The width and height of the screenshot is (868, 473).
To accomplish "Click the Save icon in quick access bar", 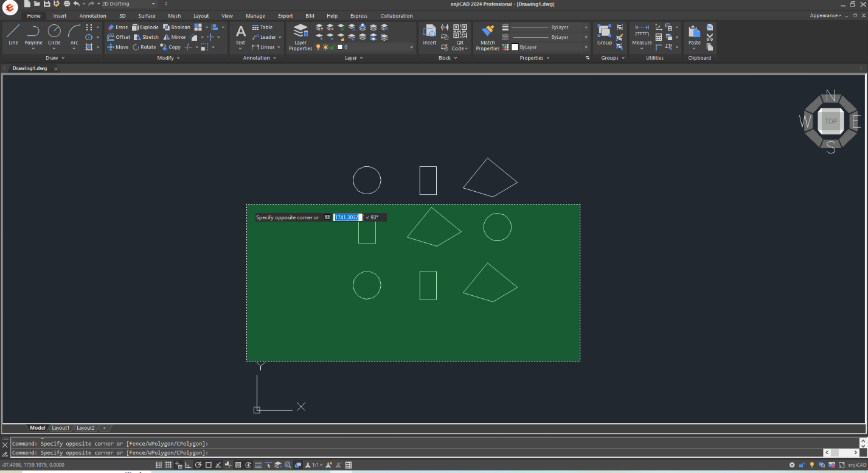I will pos(46,4).
